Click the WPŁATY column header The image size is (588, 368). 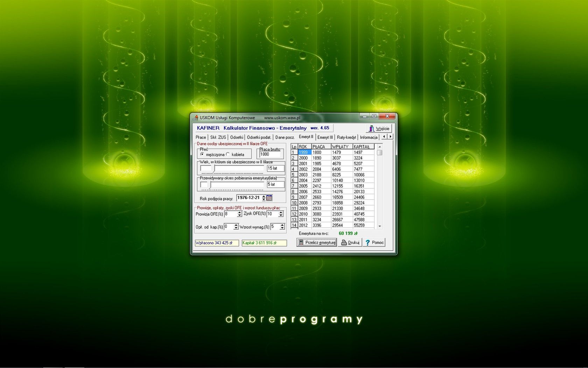(342, 146)
